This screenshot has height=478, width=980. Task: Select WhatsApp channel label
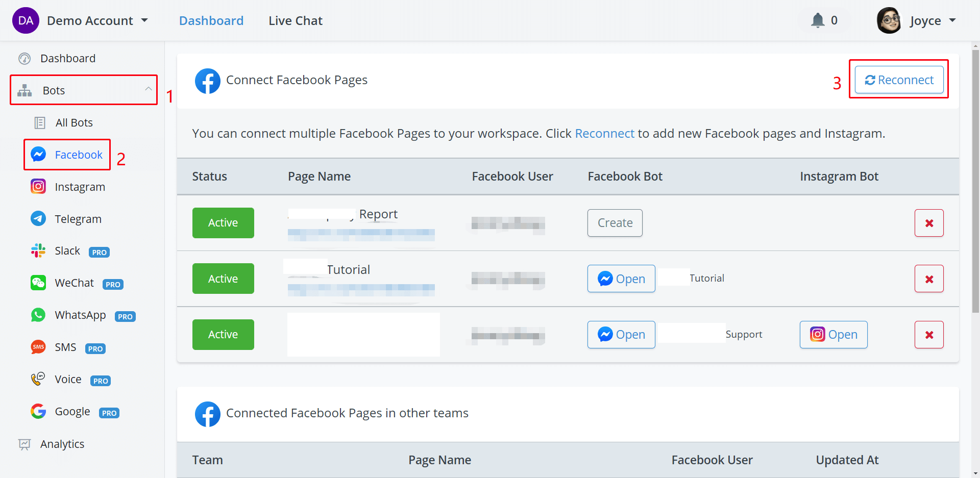click(81, 315)
